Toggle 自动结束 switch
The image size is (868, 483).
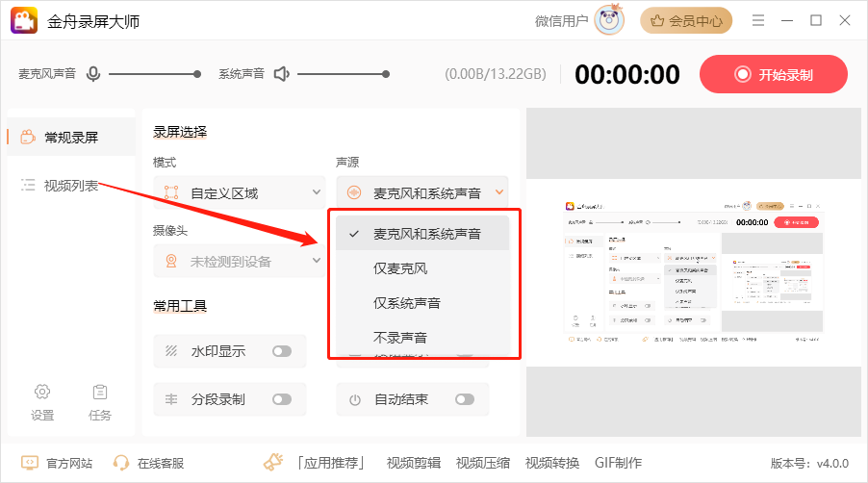[465, 399]
